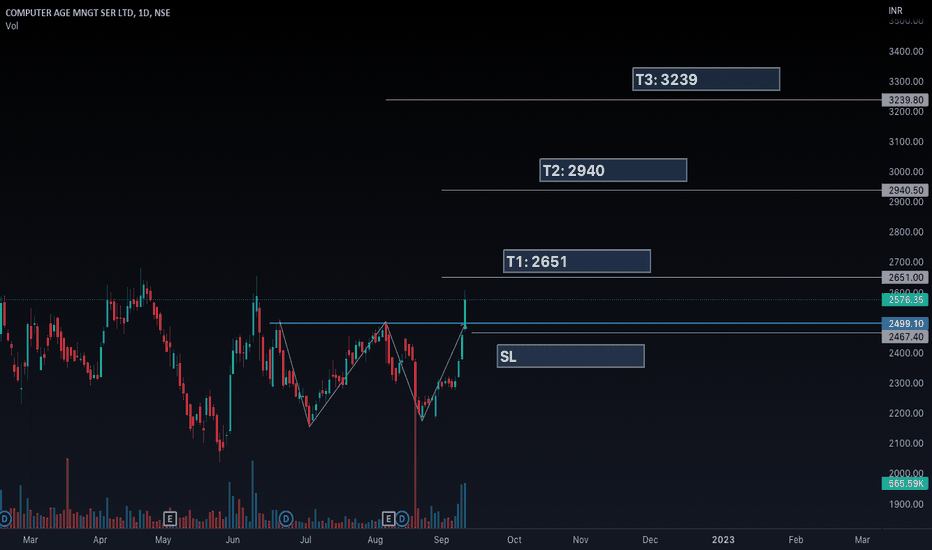Click the 3300.00 price axis label

906,81
